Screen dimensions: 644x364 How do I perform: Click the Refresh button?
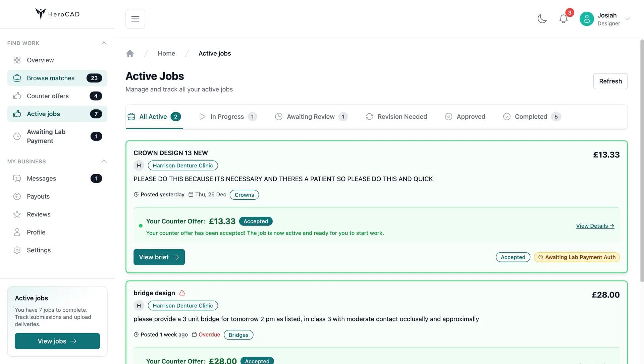point(610,81)
